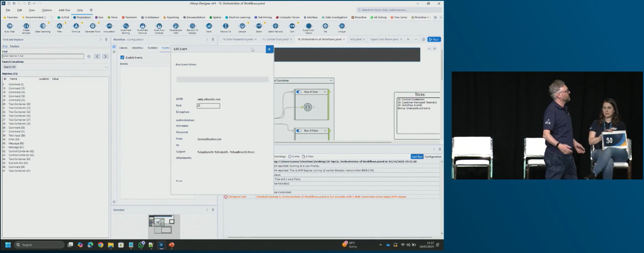The width and height of the screenshot is (644, 253).
Task: Click the Message tool inside Run if True container
Action: 308,107
